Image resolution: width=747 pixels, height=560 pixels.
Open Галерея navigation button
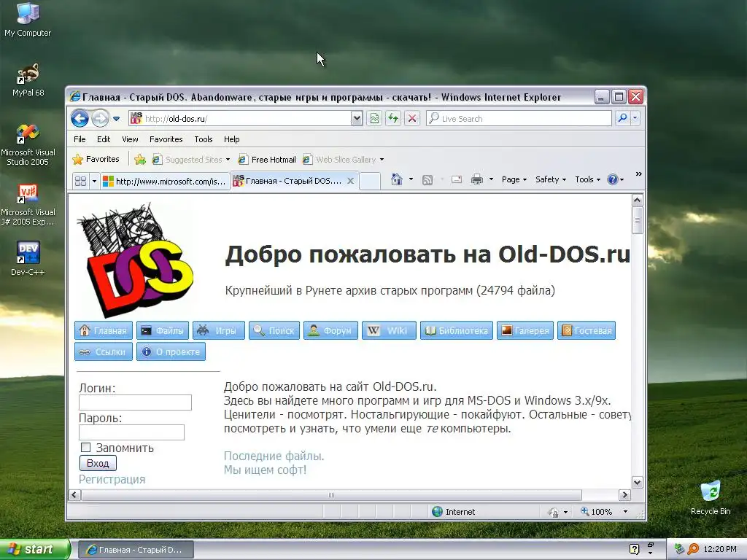point(525,330)
